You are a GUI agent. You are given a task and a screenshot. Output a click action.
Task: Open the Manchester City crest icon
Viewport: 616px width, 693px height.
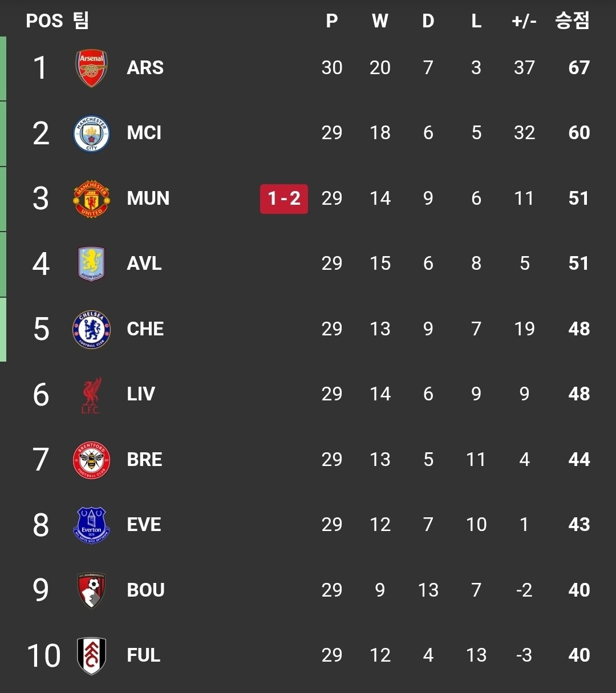click(91, 133)
